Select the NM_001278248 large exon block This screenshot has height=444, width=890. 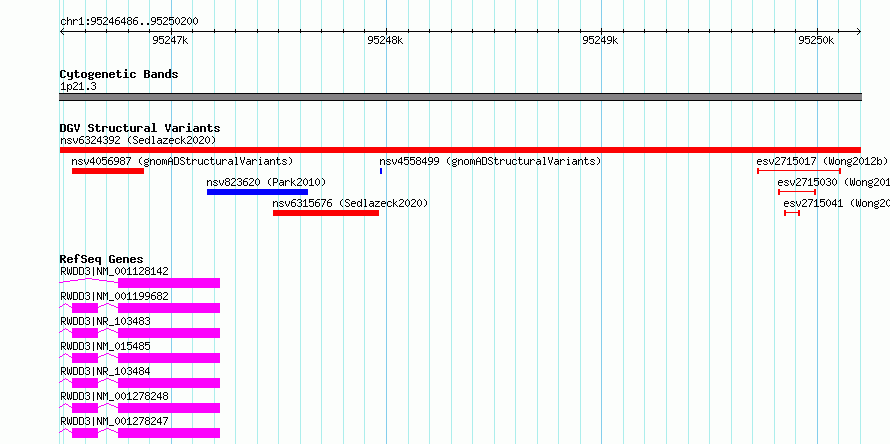pyautogui.click(x=169, y=408)
